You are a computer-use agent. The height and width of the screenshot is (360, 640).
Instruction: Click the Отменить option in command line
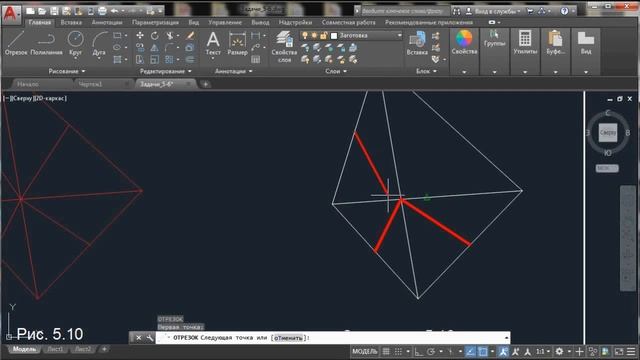[288, 338]
